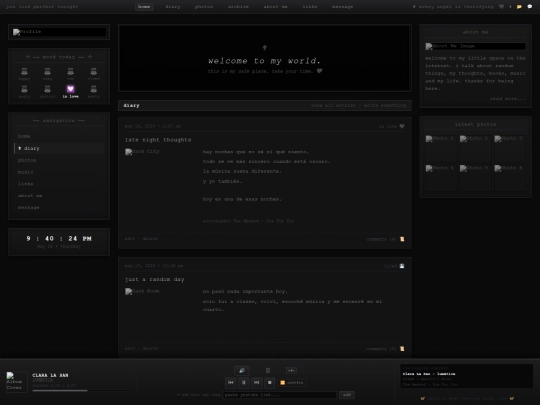Viewport: 540px width, 405px height.
Task: Open the chat bubble icon in top bar
Action: (x=530, y=7)
